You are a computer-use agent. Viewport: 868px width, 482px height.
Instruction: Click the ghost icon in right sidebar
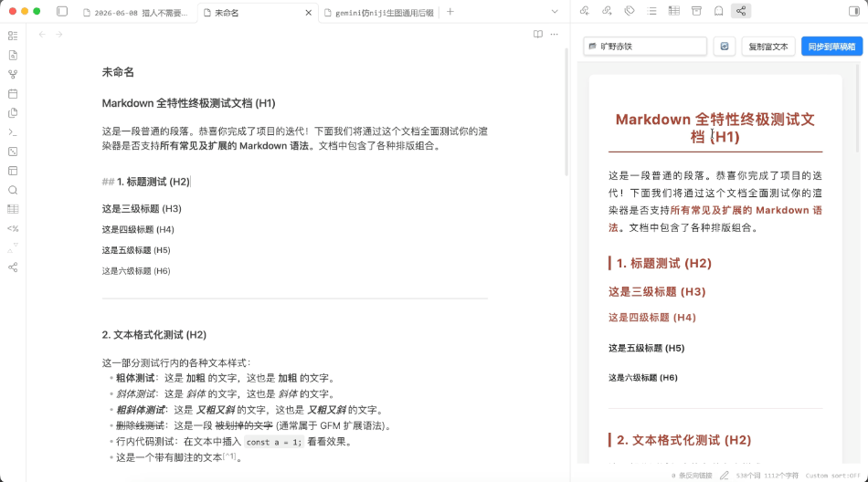coord(718,11)
